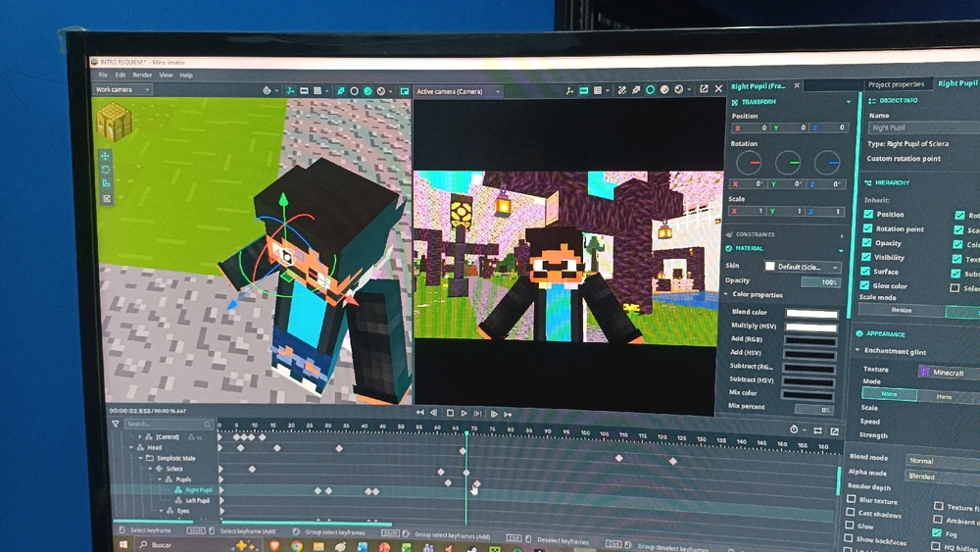Select the rotate tool in the viewport sidebar
Viewport: 980px width, 552px height.
(105, 170)
